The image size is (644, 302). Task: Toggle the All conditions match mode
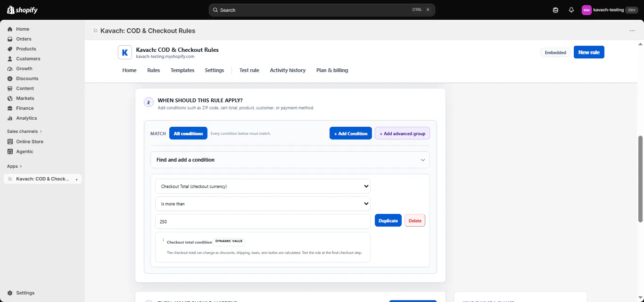click(188, 134)
